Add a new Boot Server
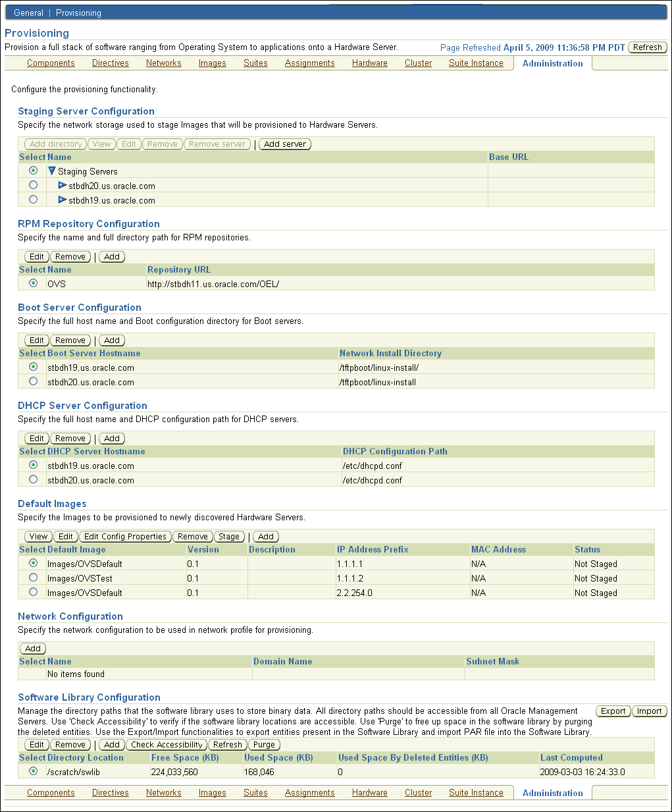672x812 pixels. point(112,340)
